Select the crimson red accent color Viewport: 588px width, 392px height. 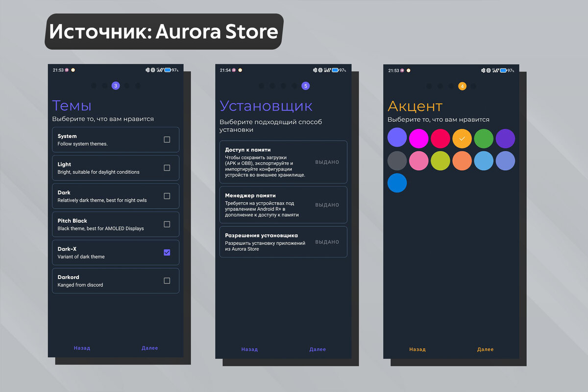pos(441,138)
